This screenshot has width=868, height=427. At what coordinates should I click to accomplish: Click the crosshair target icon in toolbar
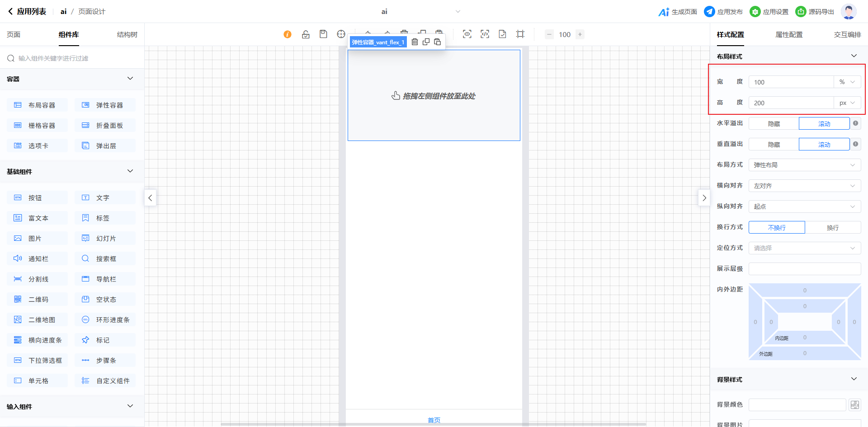(x=341, y=34)
